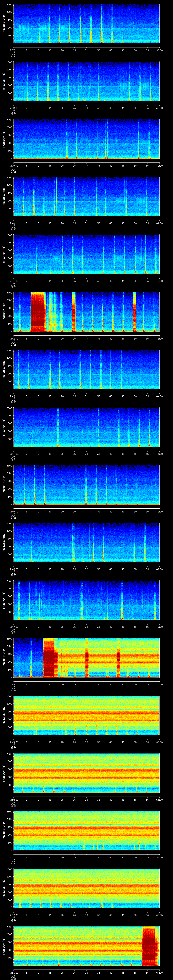This screenshot has width=173, height=980.
Task: Click the 30-second tick below the 7:37 panel
Action: [86, 50]
